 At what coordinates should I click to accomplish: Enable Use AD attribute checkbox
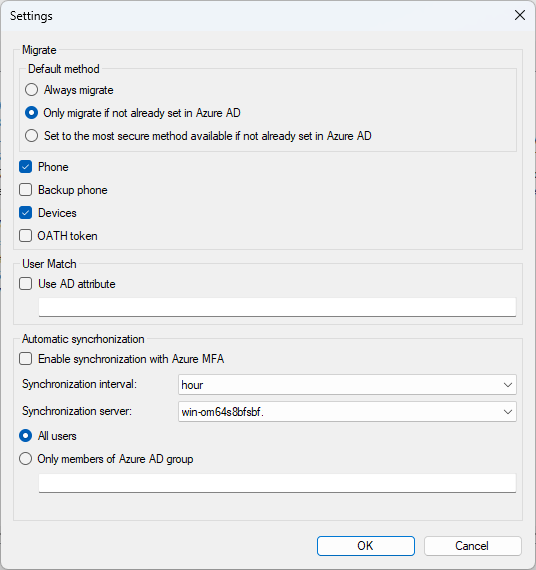coord(25,284)
